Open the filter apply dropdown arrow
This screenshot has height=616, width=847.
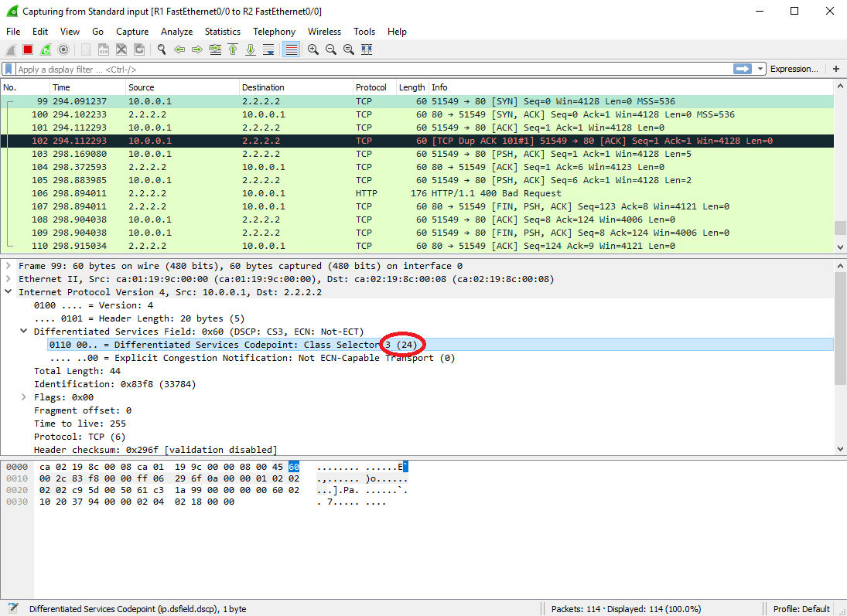point(760,69)
